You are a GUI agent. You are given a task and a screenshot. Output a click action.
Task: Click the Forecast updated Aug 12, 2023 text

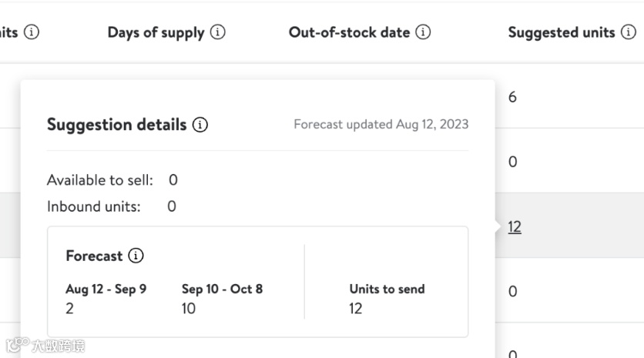point(381,124)
